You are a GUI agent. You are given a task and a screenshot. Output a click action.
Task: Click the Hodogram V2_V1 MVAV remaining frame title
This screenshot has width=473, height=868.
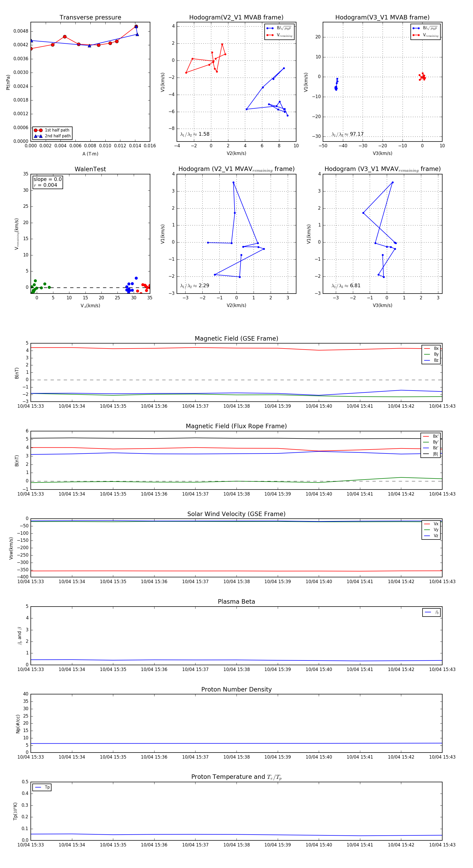[236, 169]
